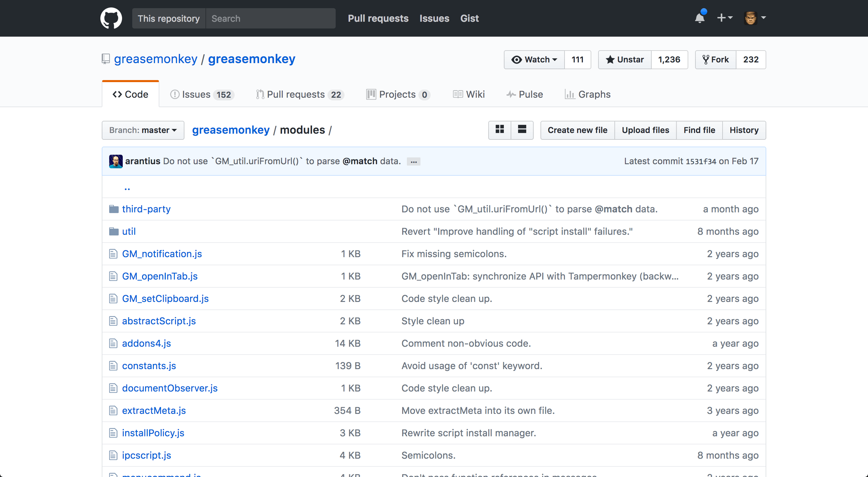Image resolution: width=868 pixels, height=477 pixels.
Task: Click the GitHub octocat logo
Action: click(x=111, y=18)
